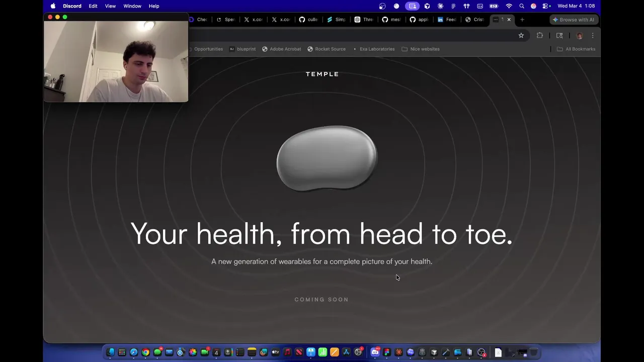Open Calendar from the dock
The height and width of the screenshot is (362, 644).
216,352
